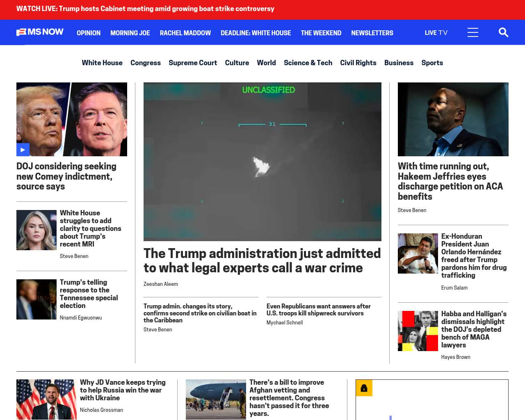525x420 pixels.
Task: Open the Sports topic
Action: [432, 63]
